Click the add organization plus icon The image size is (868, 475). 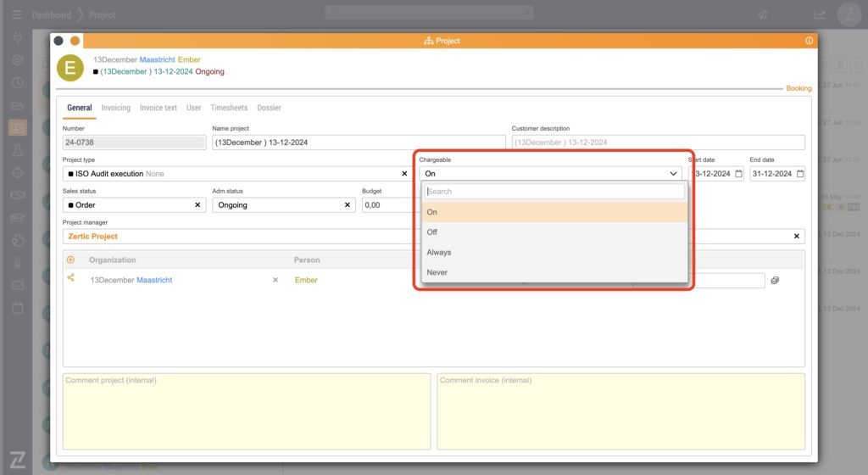[70, 260]
